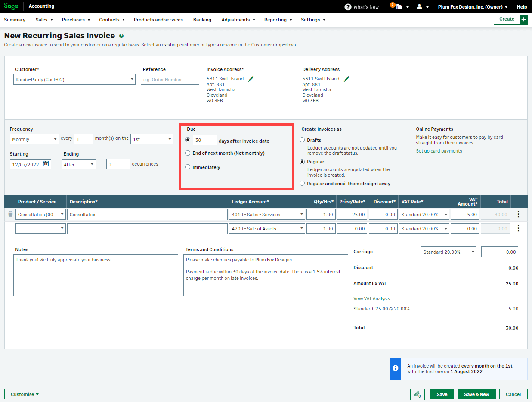Edit the Invoice Address with pencil icon
The width and height of the screenshot is (532, 402).
(x=251, y=79)
